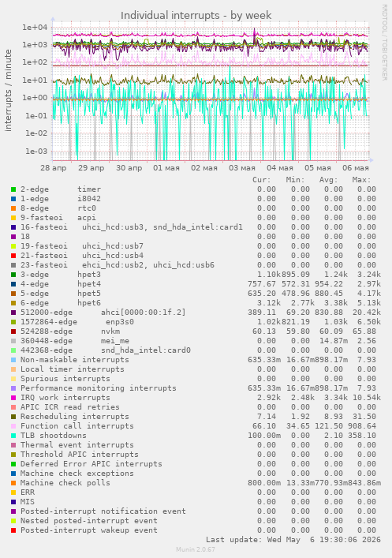Click the dark purple swatch beside ahci
392x558 pixels.
[x=13, y=313]
